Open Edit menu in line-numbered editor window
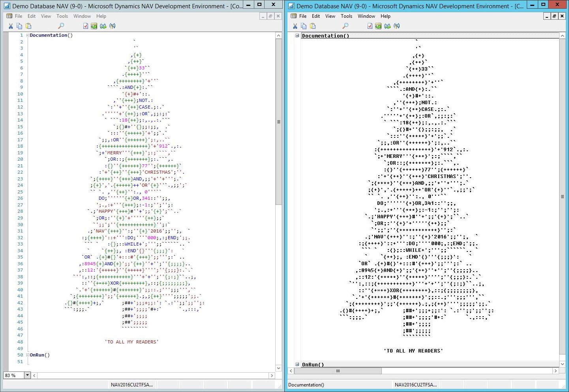The image size is (569, 392). click(x=32, y=16)
